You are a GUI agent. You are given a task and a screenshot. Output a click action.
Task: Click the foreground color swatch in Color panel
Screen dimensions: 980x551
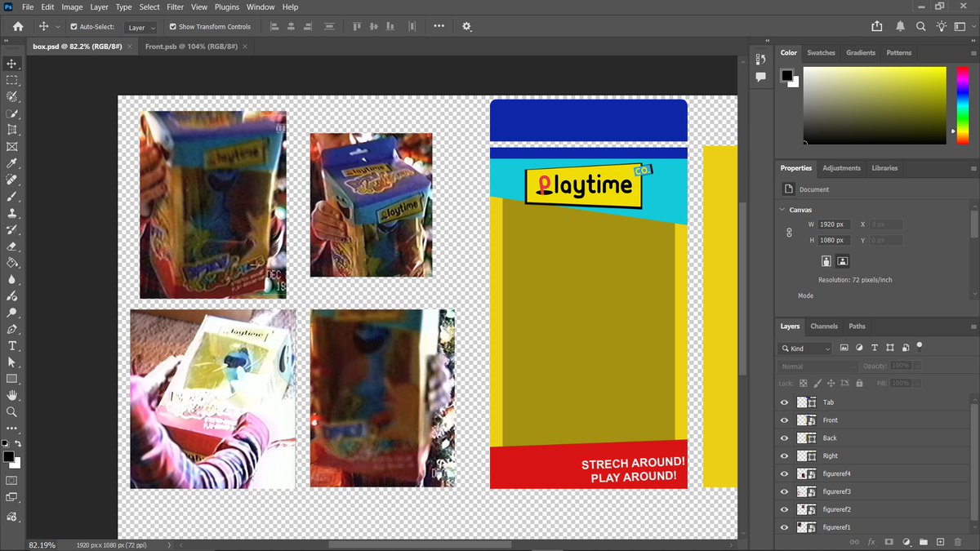point(786,75)
